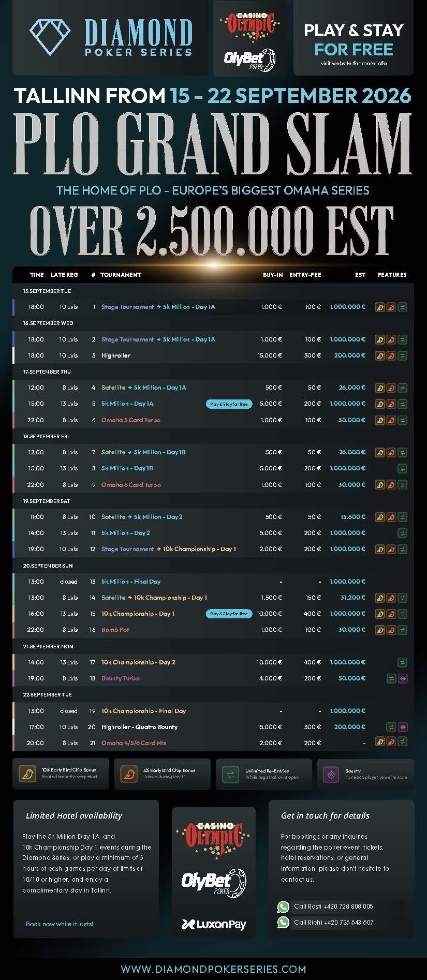
Task: Click the Book now while it lasts link
Action: [x=60, y=924]
